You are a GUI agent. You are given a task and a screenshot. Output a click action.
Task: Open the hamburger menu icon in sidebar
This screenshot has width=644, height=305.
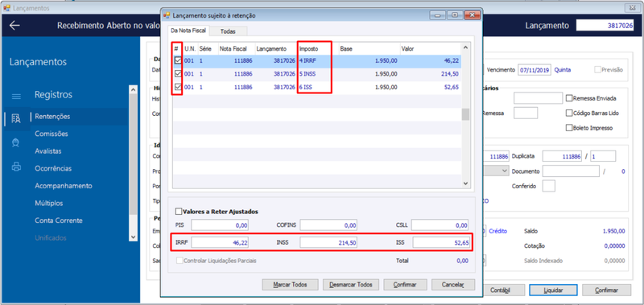(x=16, y=97)
